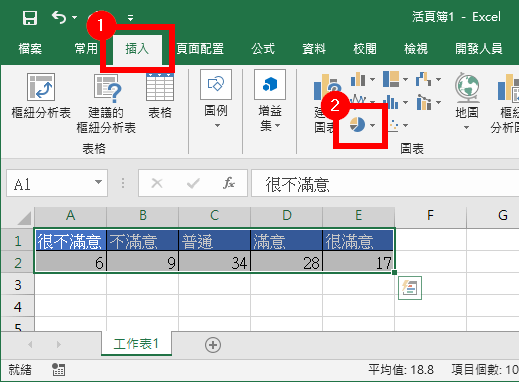Viewport: 519px width, 382px height.
Task: Click the Undo arrow icon
Action: click(59, 17)
